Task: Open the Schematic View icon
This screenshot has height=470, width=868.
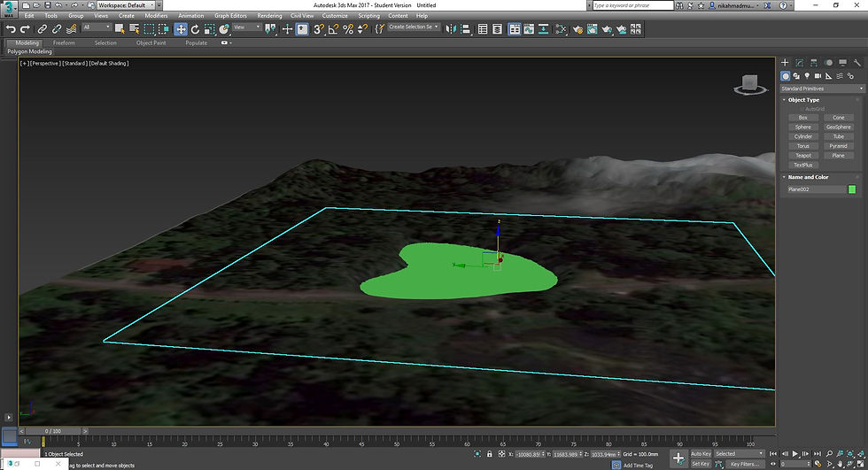Action: click(x=544, y=28)
